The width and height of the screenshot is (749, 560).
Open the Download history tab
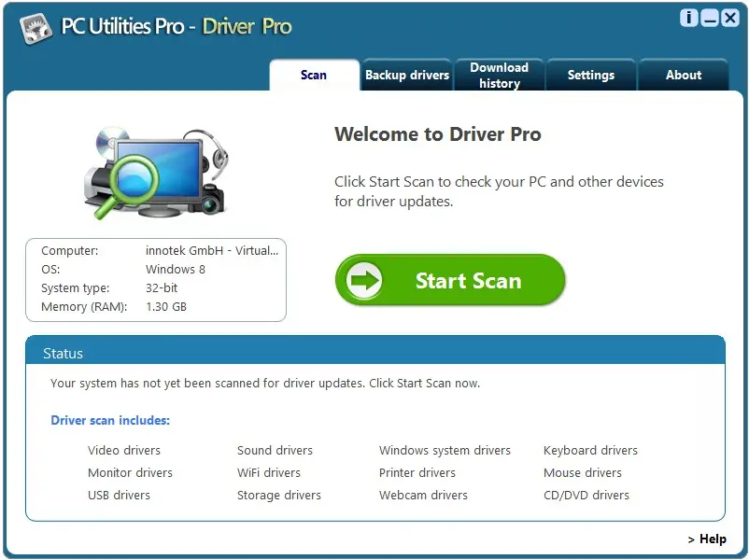[x=499, y=75]
